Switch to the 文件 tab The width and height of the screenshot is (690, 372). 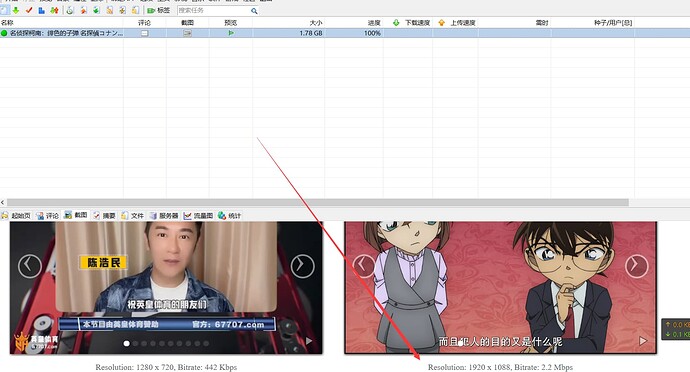[132, 215]
